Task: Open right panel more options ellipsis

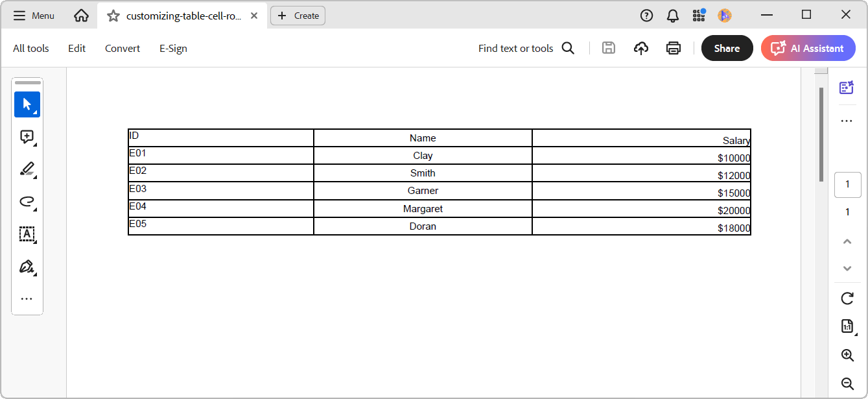Action: (x=847, y=121)
